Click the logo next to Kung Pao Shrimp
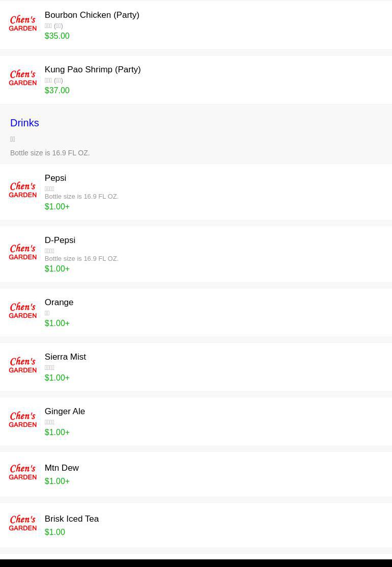Screen dimensions: 392x567 (x=23, y=78)
